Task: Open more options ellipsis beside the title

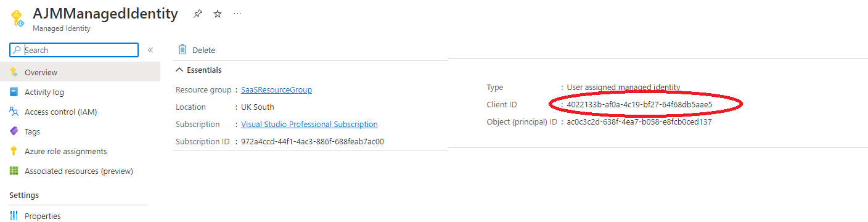Action: [238, 14]
